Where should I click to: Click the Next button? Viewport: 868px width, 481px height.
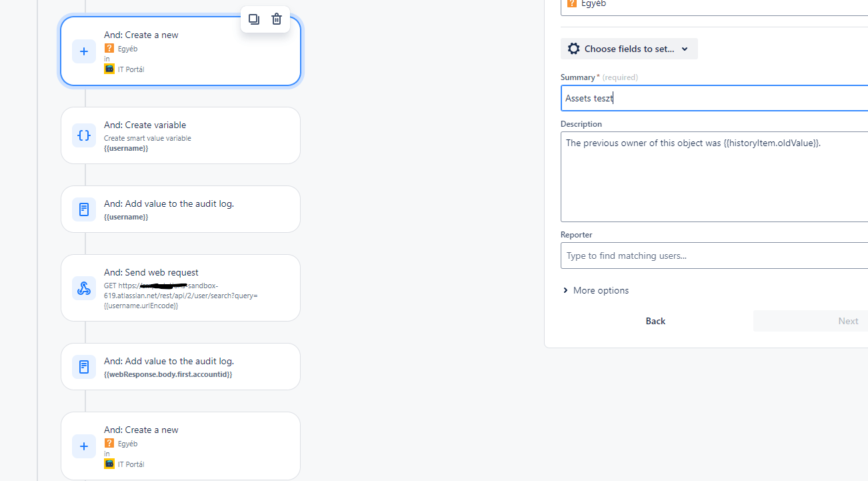[848, 321]
